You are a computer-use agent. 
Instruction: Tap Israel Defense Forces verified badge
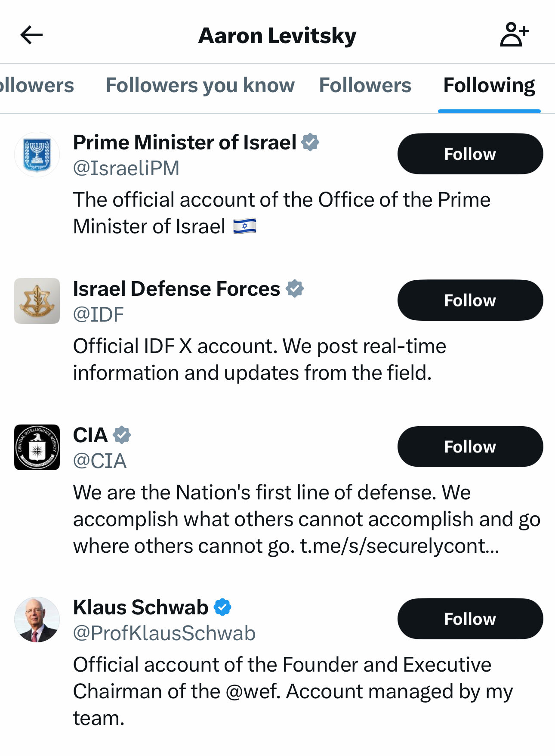coord(295,289)
